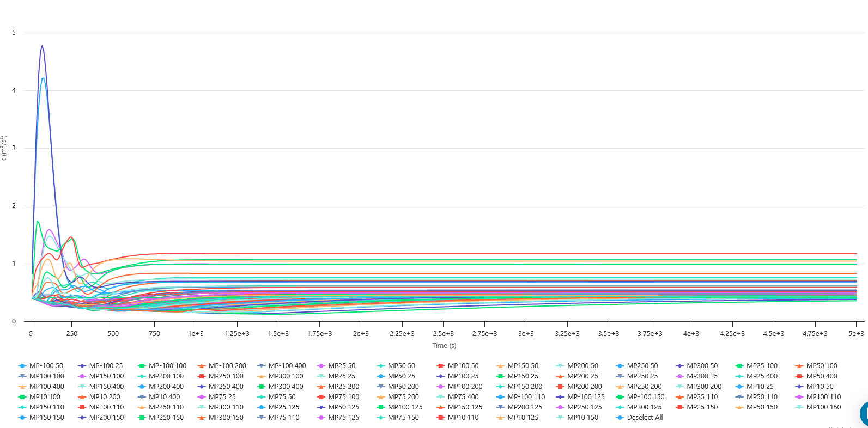Toggle the MP-100 50 series visibility
Viewport: 868px width, 428px height.
point(46,366)
